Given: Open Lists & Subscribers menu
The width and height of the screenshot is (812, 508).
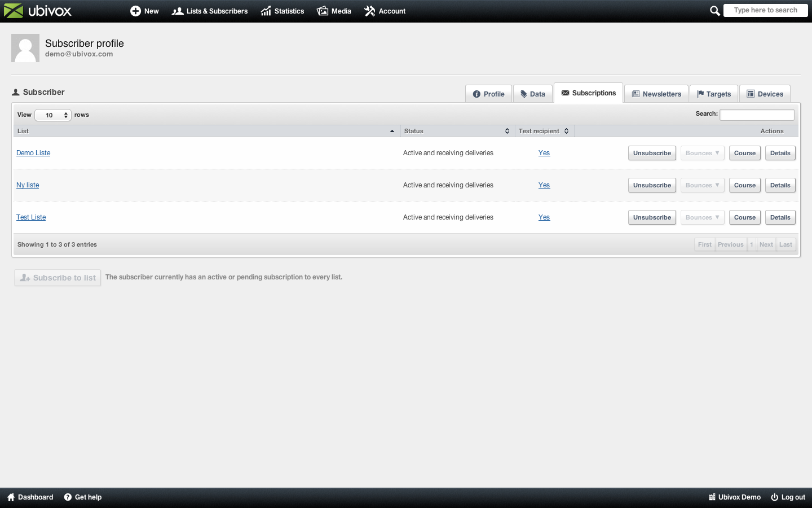Looking at the screenshot, I should pos(210,11).
